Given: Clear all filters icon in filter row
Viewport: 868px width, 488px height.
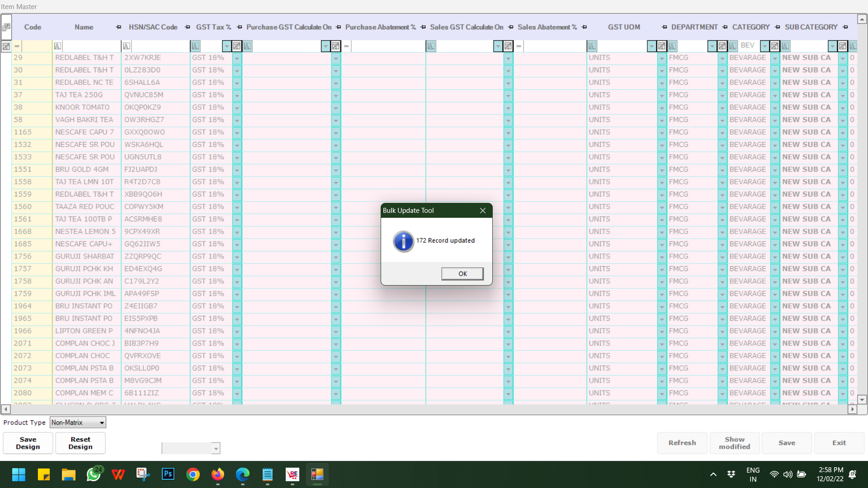Looking at the screenshot, I should (x=6, y=46).
